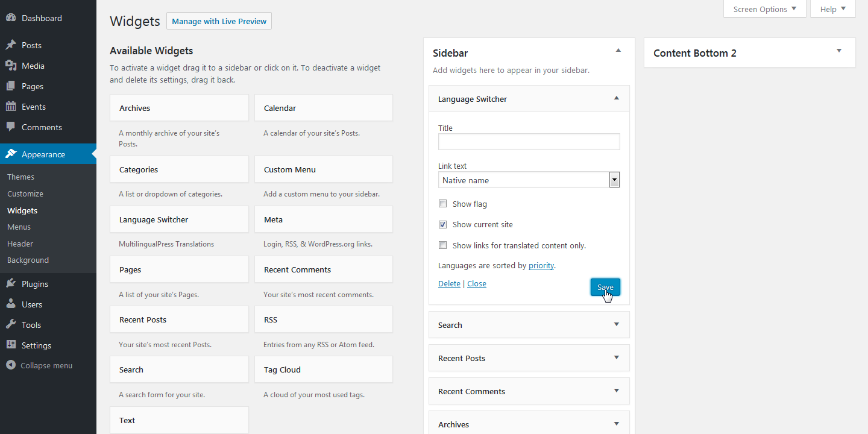
Task: Open the Dashboard from the admin sidebar
Action: coord(12,17)
